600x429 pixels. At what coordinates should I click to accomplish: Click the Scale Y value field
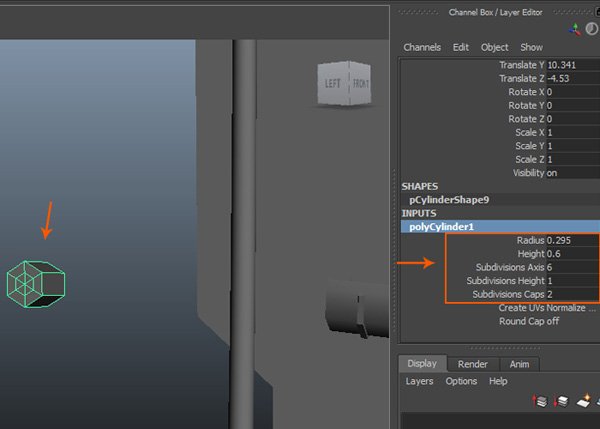coord(573,146)
